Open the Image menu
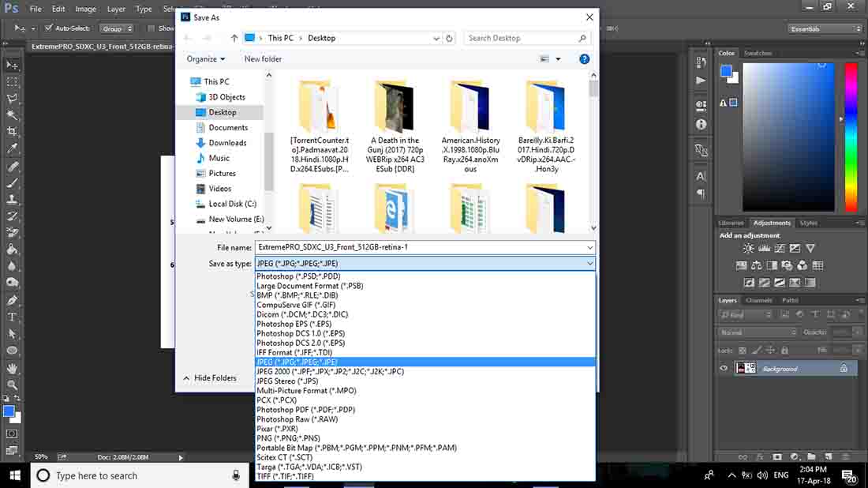 85,9
